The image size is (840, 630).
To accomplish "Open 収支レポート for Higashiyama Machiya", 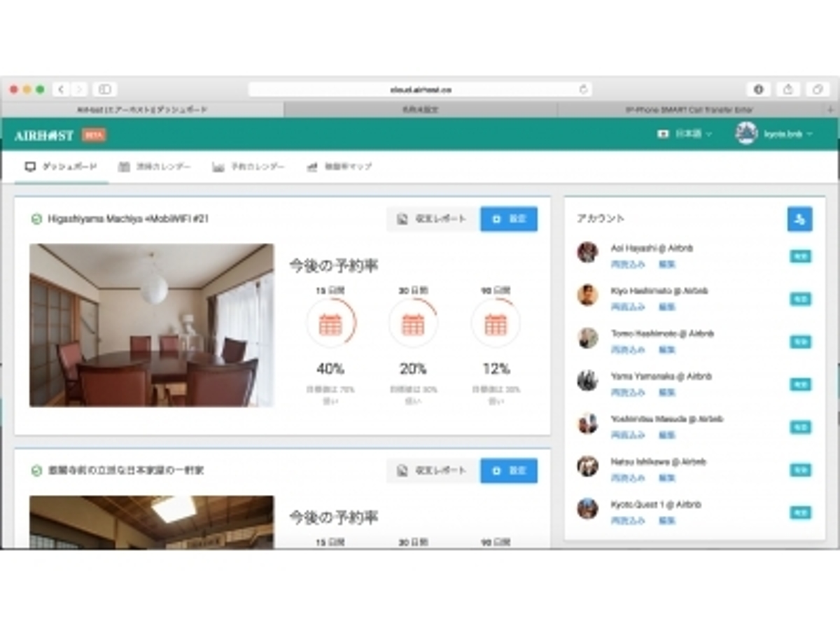I will [433, 219].
